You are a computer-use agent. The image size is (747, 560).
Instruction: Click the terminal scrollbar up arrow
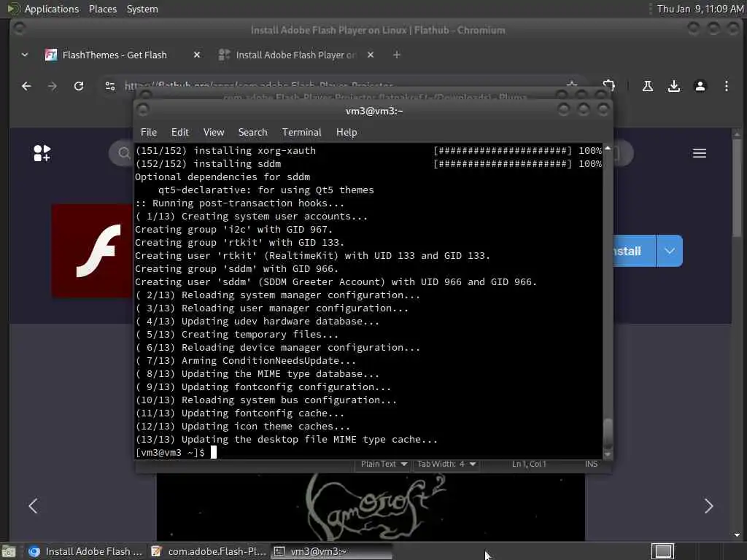(x=608, y=148)
